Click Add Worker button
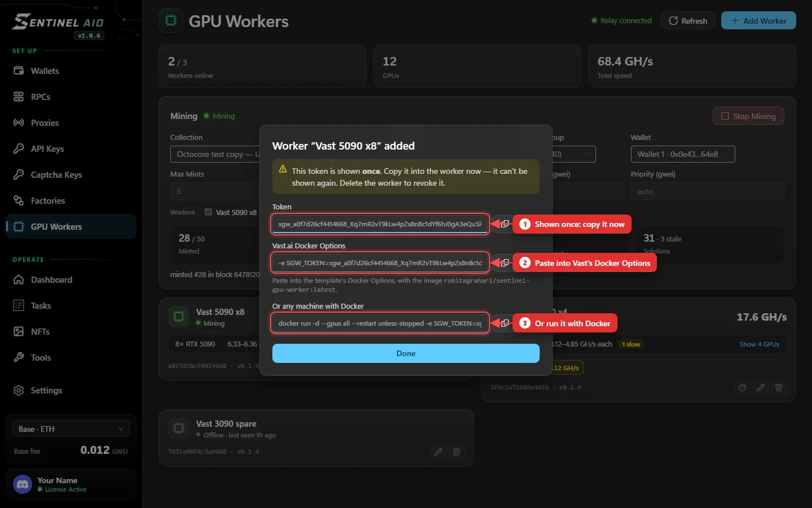 pyautogui.click(x=758, y=20)
